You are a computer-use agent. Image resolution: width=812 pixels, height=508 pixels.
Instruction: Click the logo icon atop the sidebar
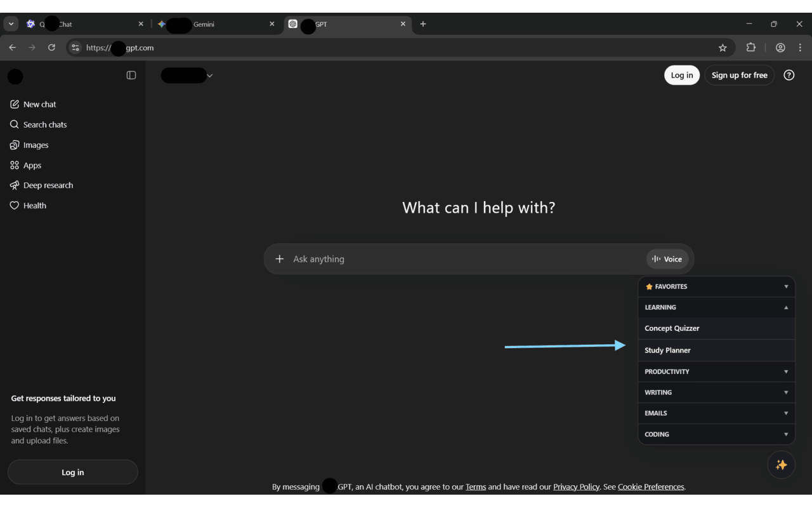15,77
